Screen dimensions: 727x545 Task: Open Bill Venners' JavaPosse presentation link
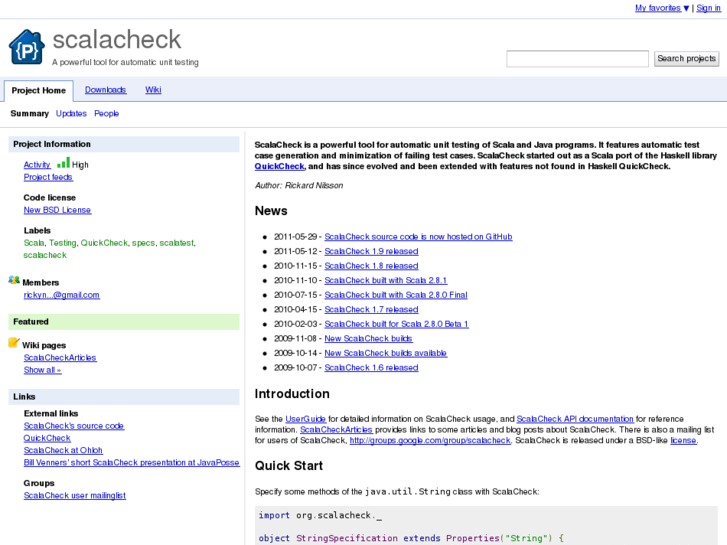tap(132, 462)
